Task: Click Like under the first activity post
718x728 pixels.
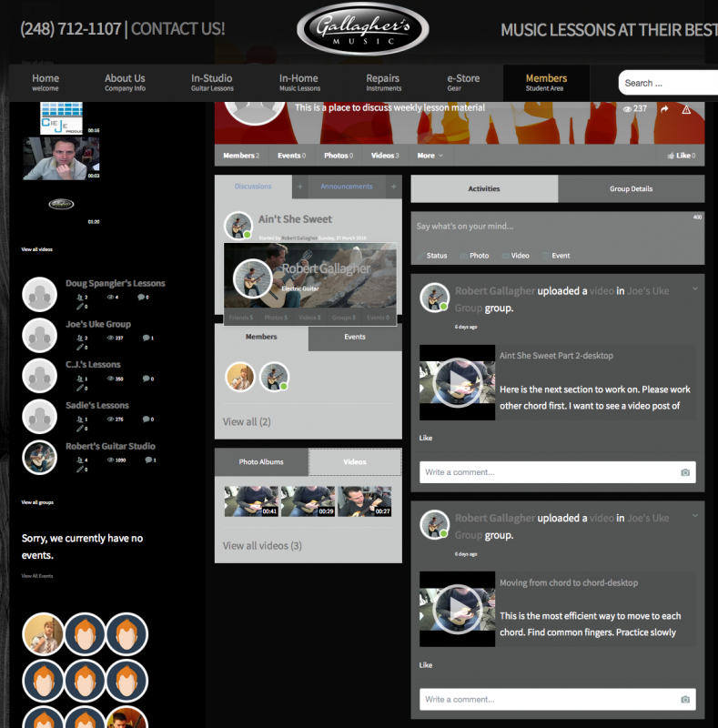Action: [426, 438]
